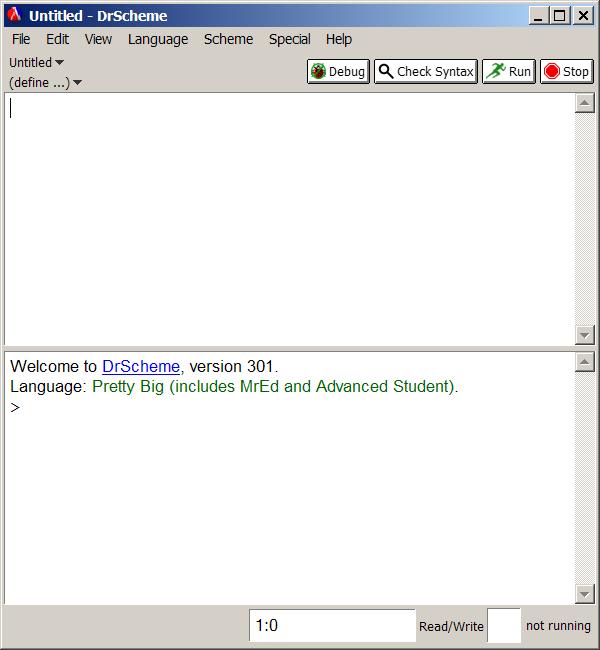Open the Language menu

pos(158,39)
